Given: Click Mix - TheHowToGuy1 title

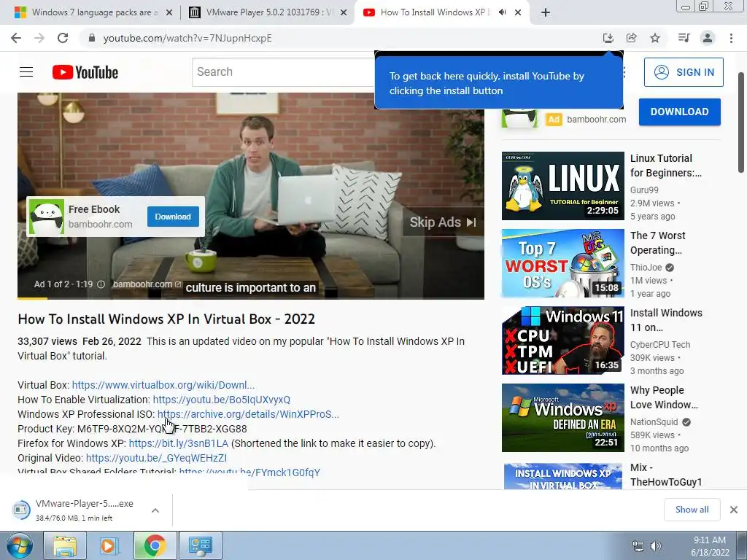Looking at the screenshot, I should pos(666,475).
